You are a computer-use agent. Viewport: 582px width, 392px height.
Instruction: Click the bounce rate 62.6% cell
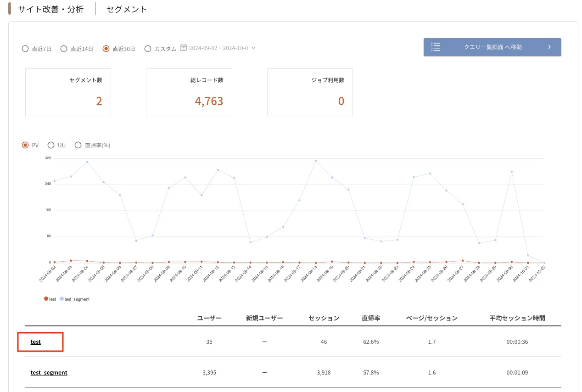pos(371,342)
